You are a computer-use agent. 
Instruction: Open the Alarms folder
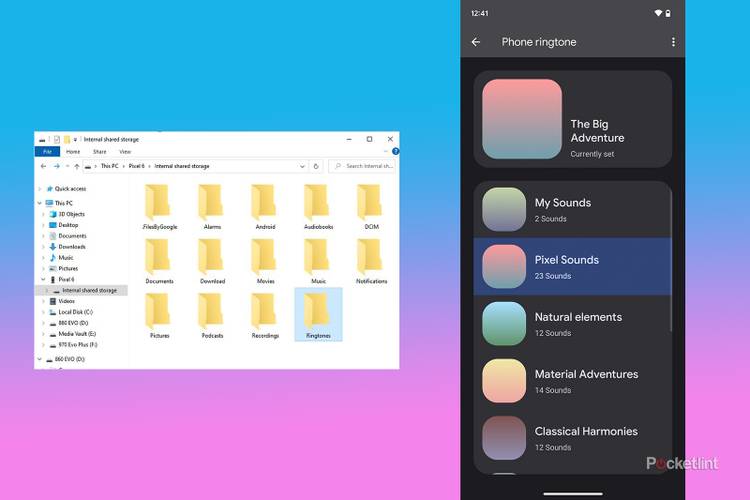212,207
